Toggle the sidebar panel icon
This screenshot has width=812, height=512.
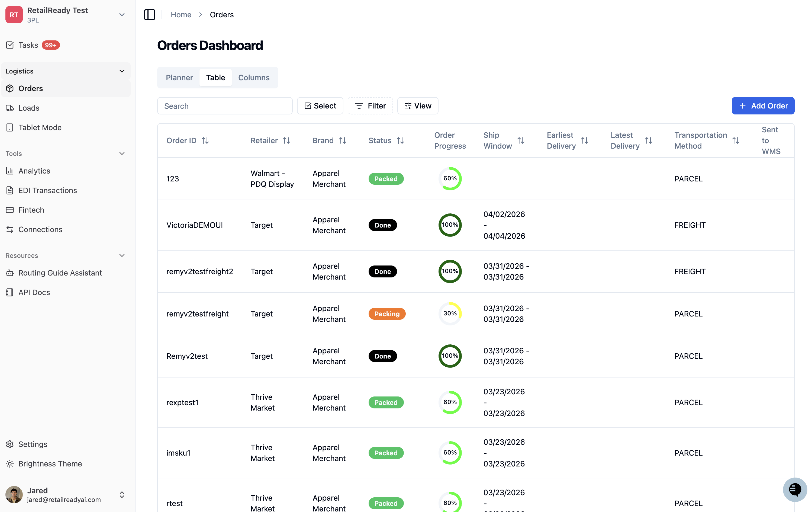(x=149, y=15)
